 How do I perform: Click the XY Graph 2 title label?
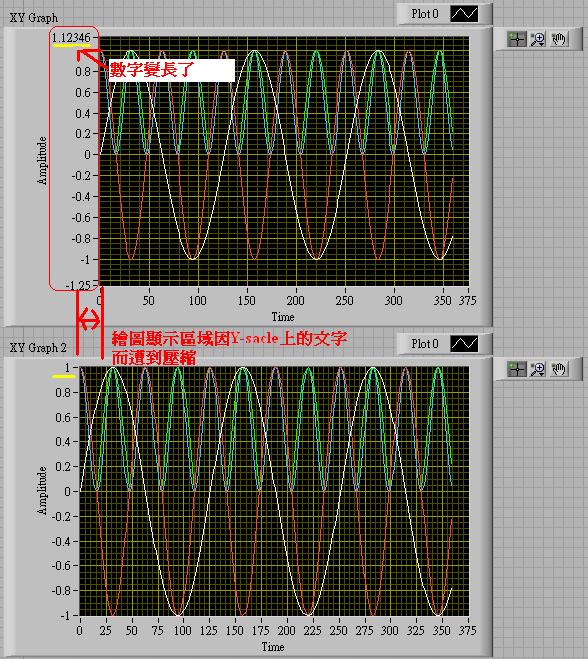38,348
